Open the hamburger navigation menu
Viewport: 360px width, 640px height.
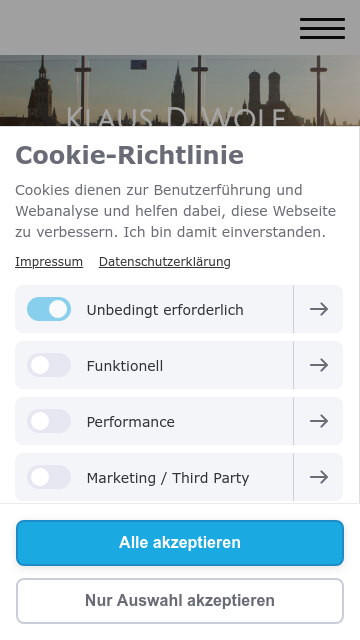(322, 28)
